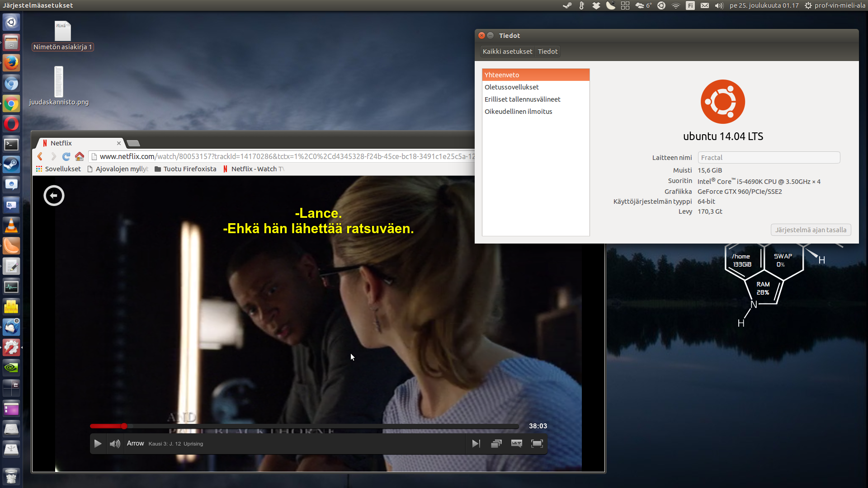868x488 pixels.
Task: Open the Trash in the launcher
Action: [11, 476]
